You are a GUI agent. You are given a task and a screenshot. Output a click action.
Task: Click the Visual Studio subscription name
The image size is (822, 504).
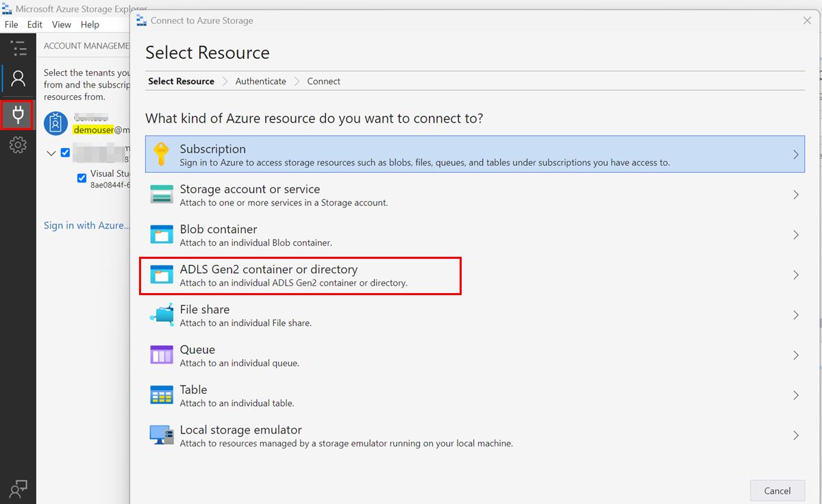(x=110, y=174)
